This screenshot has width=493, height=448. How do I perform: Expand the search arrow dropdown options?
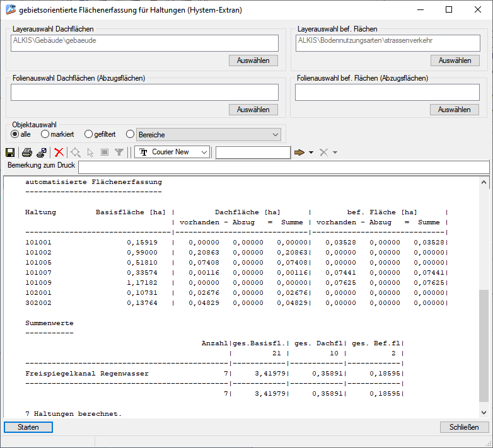(x=311, y=152)
